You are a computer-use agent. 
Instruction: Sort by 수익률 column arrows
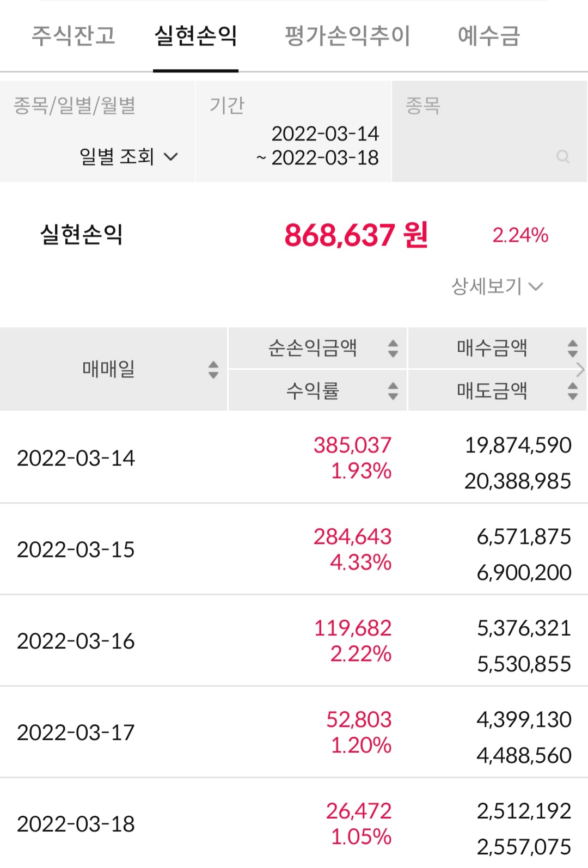pyautogui.click(x=393, y=390)
